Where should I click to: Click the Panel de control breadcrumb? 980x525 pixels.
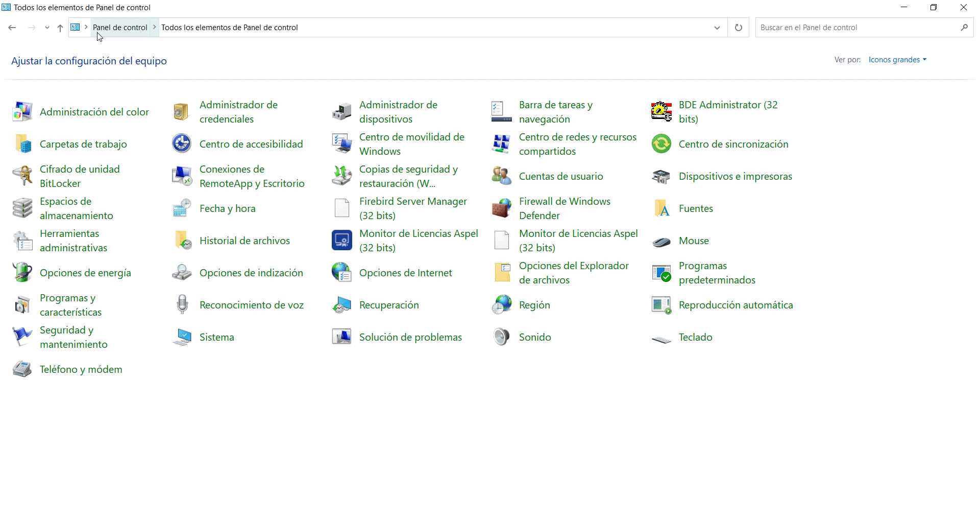pos(120,28)
